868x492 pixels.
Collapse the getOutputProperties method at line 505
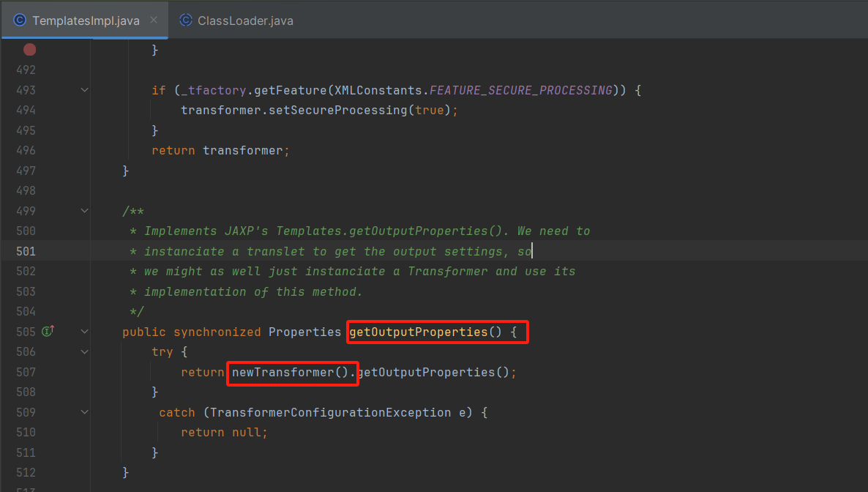tap(84, 331)
